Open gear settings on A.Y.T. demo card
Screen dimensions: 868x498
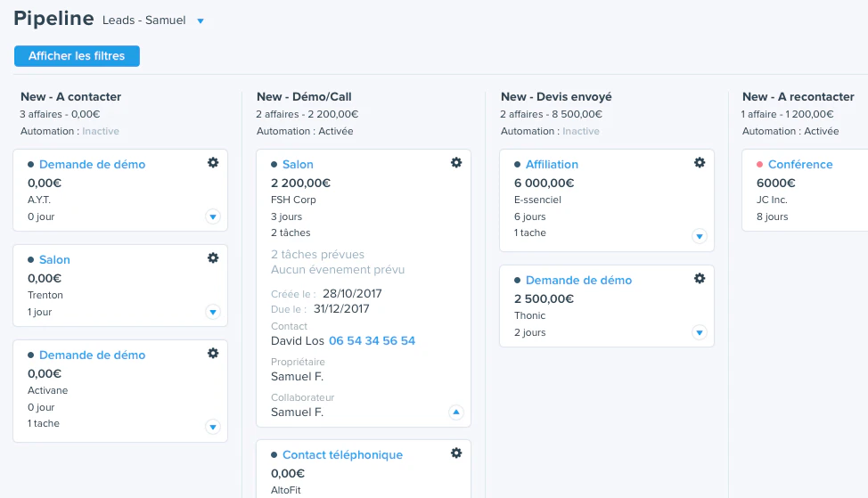click(213, 163)
